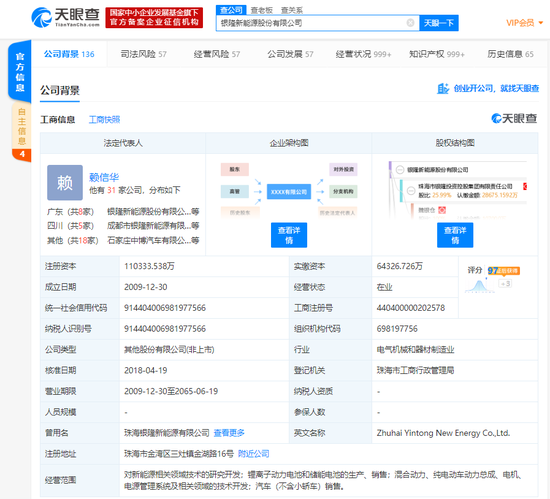Click the 在业 business status link
This screenshot has width=550, height=499.
pos(384,287)
